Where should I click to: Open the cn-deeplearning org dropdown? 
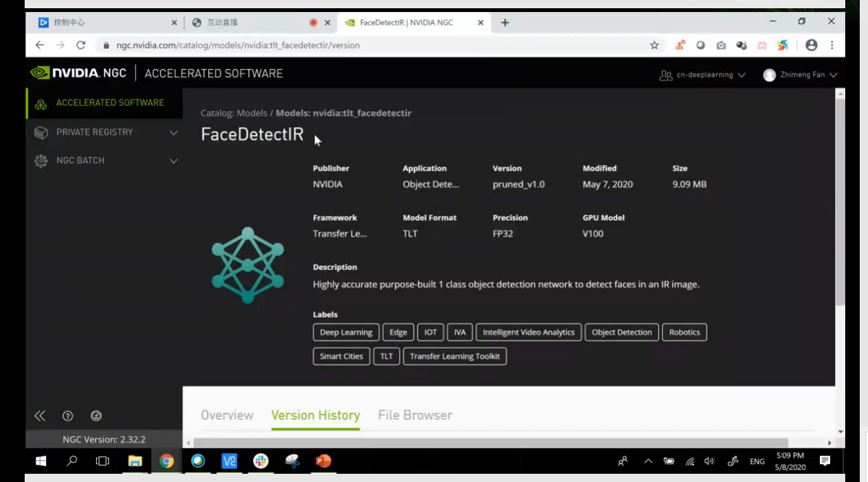pos(702,75)
